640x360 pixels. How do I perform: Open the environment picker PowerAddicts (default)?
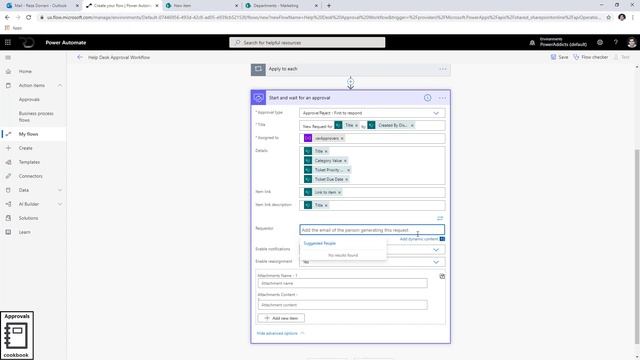pos(563,42)
